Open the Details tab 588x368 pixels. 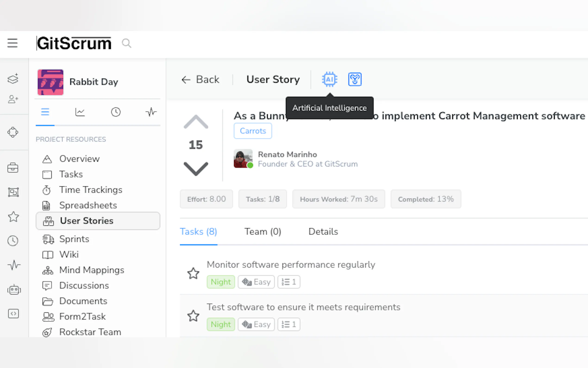click(x=323, y=232)
